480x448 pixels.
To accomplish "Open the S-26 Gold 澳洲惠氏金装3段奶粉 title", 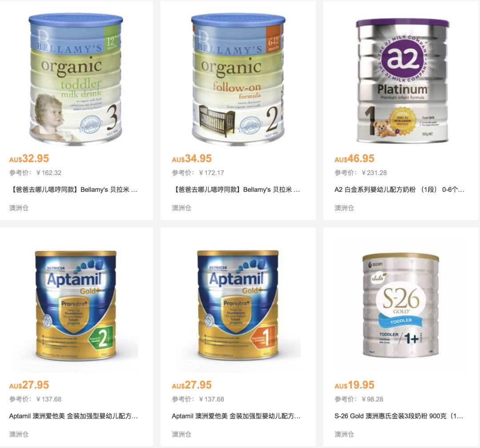I will point(399,416).
